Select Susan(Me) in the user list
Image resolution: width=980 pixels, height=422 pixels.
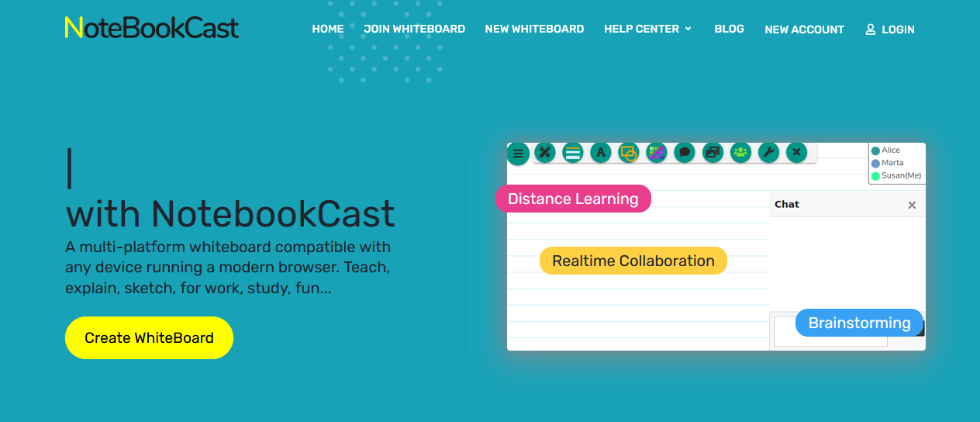pyautogui.click(x=896, y=176)
